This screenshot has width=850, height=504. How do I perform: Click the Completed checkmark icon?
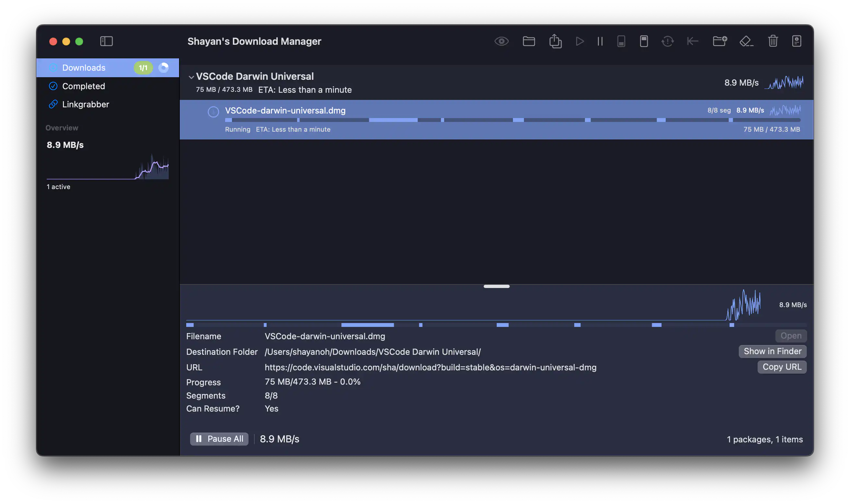tap(53, 86)
